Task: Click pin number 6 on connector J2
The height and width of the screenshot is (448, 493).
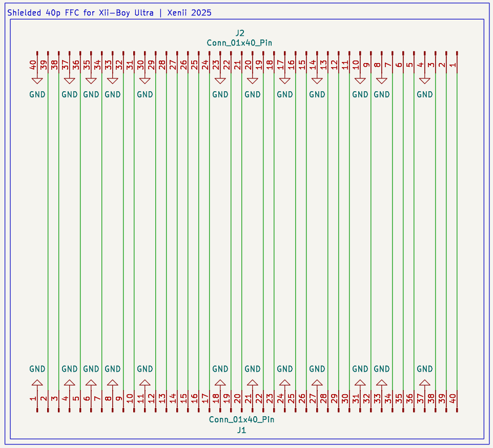Action: pos(399,65)
